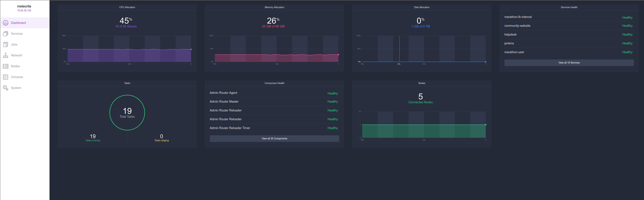Click the Nodes sidebar icon
This screenshot has width=644, height=200.
(6, 66)
